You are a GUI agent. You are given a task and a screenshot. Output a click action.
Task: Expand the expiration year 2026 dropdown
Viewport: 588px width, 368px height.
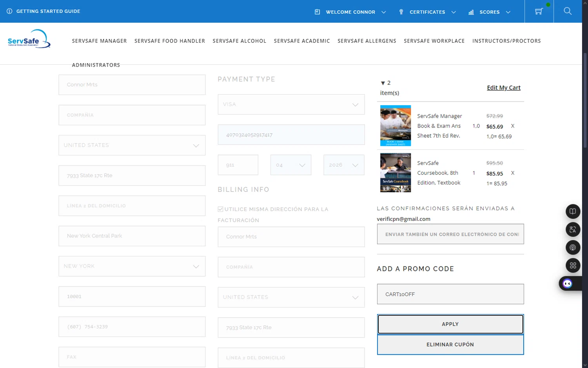tap(343, 165)
